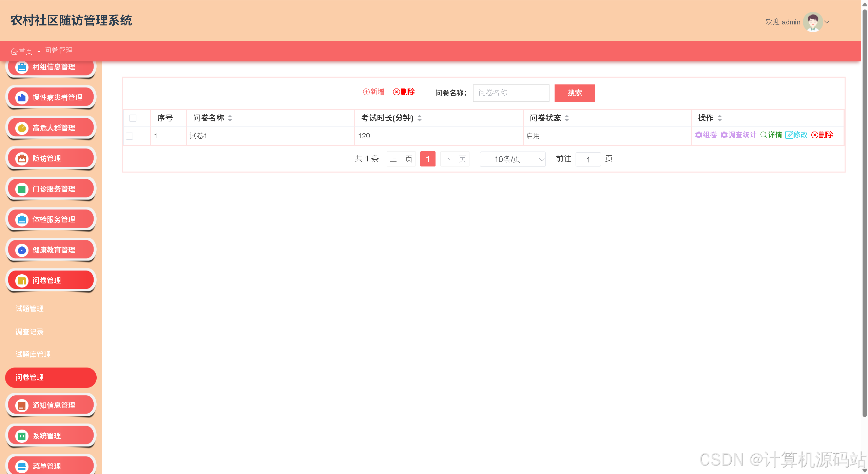The width and height of the screenshot is (868, 474).
Task: Sort by 操作 column arrows
Action: (719, 118)
